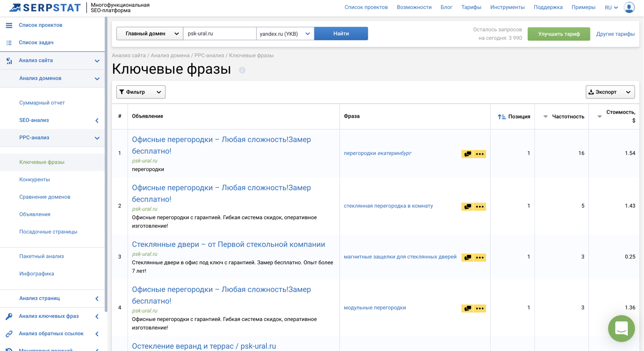
Task: Open ad Стеклянные двери – от Первой стекольной компании
Action: [x=228, y=245]
